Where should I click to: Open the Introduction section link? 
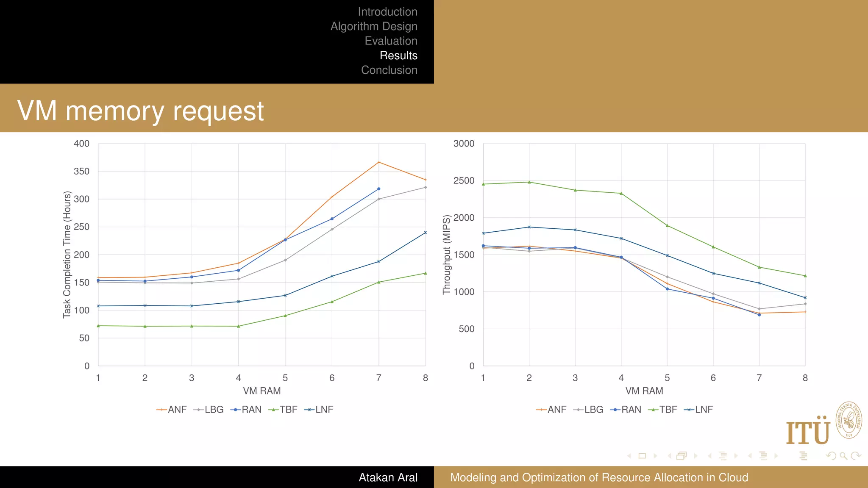pyautogui.click(x=387, y=12)
